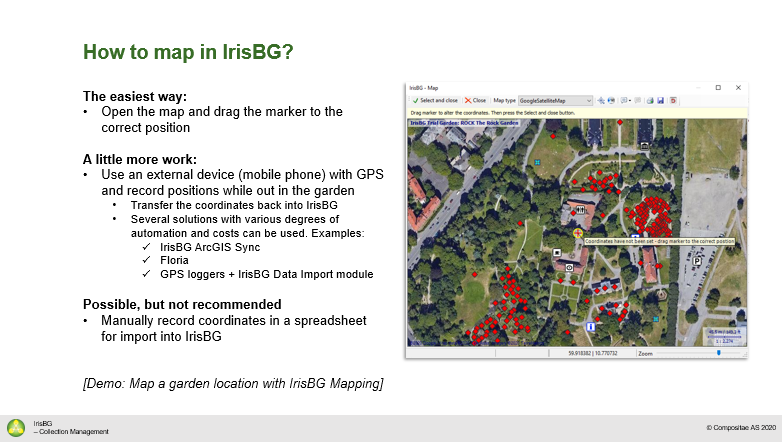Click 'GPS loggers + IrisBG Data Import module' item
The image size is (782, 442).
pyautogui.click(x=266, y=274)
